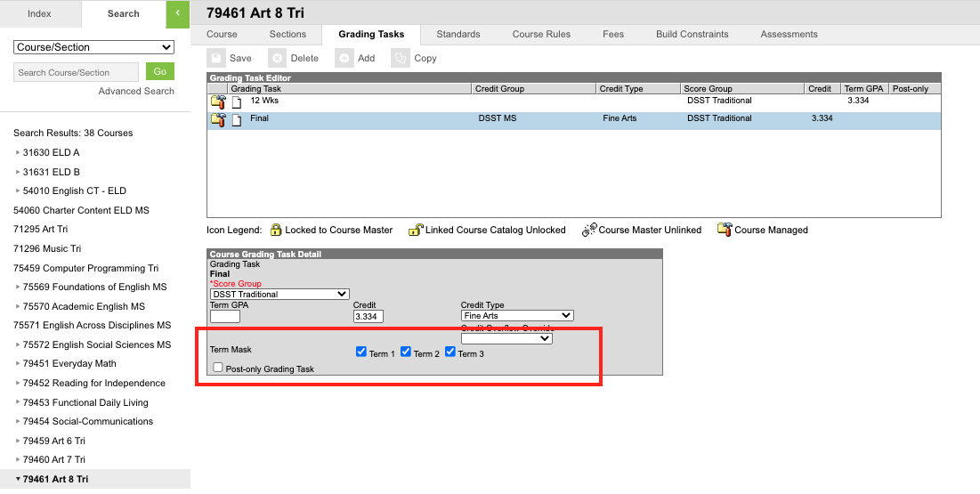
Task: Expand 75570 Academic English MS
Action: tap(18, 306)
